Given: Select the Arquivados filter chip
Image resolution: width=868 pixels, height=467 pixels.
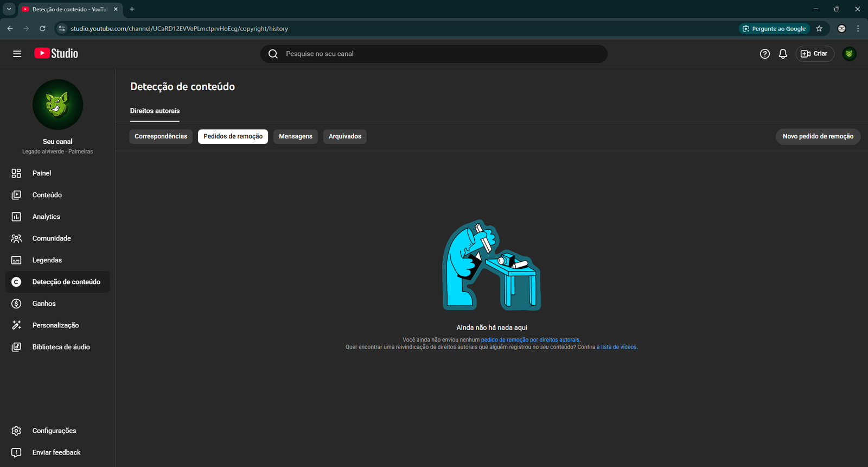Looking at the screenshot, I should (x=345, y=136).
